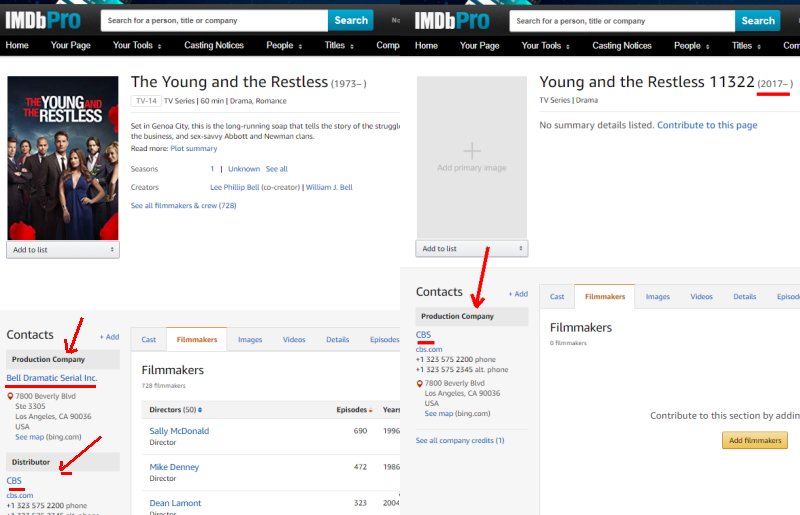Open cbs.com link on right page
800x515 pixels.
(x=429, y=349)
